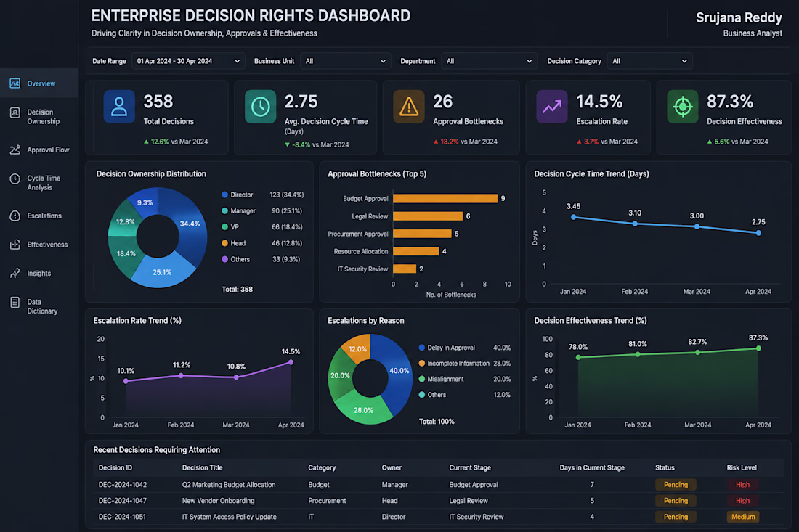Click the Insights sidebar icon
The height and width of the screenshot is (532, 799).
(x=15, y=274)
